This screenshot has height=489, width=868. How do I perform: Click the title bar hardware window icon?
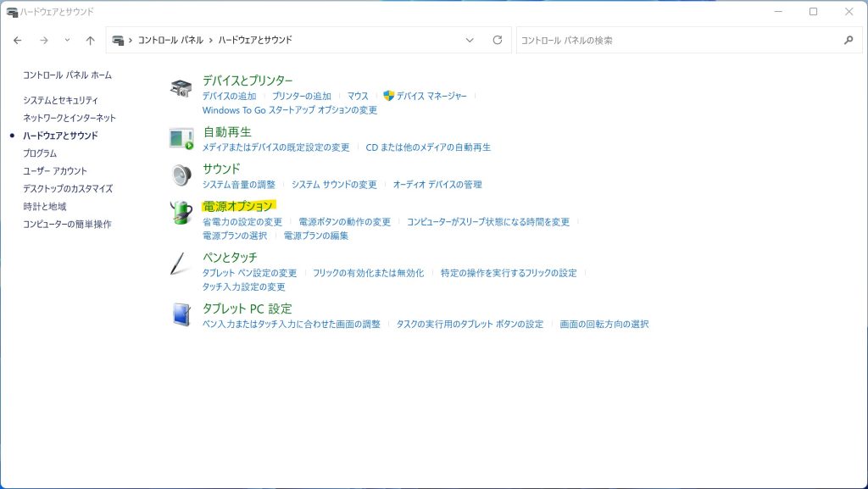pos(12,12)
